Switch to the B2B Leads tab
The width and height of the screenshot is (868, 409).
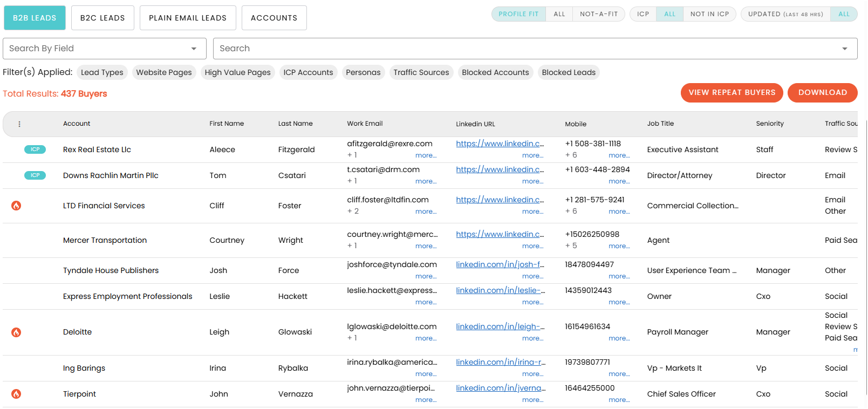[x=35, y=18]
